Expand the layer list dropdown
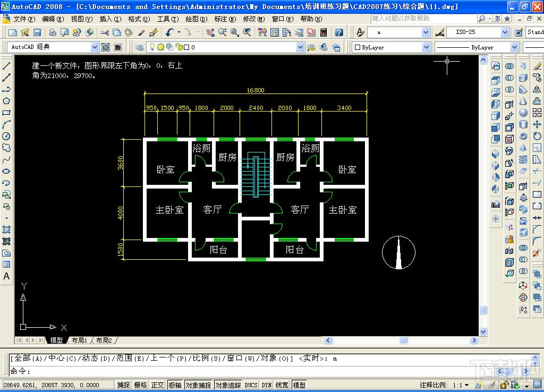Image resolution: width=544 pixels, height=392 pixels. pos(301,47)
